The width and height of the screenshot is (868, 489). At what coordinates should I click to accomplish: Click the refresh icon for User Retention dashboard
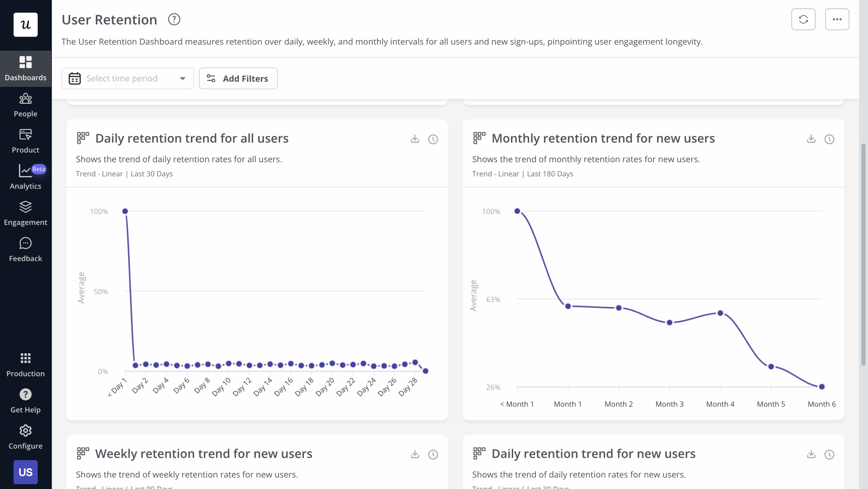tap(803, 19)
